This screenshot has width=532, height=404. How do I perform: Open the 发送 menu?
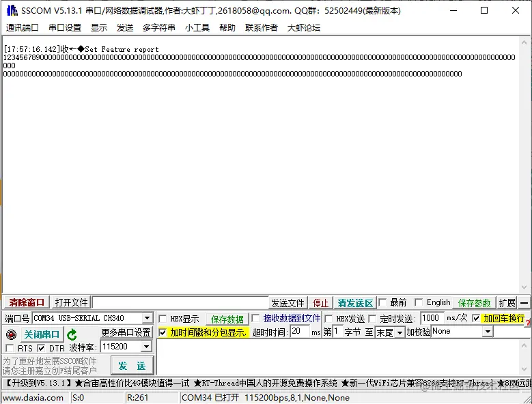125,28
